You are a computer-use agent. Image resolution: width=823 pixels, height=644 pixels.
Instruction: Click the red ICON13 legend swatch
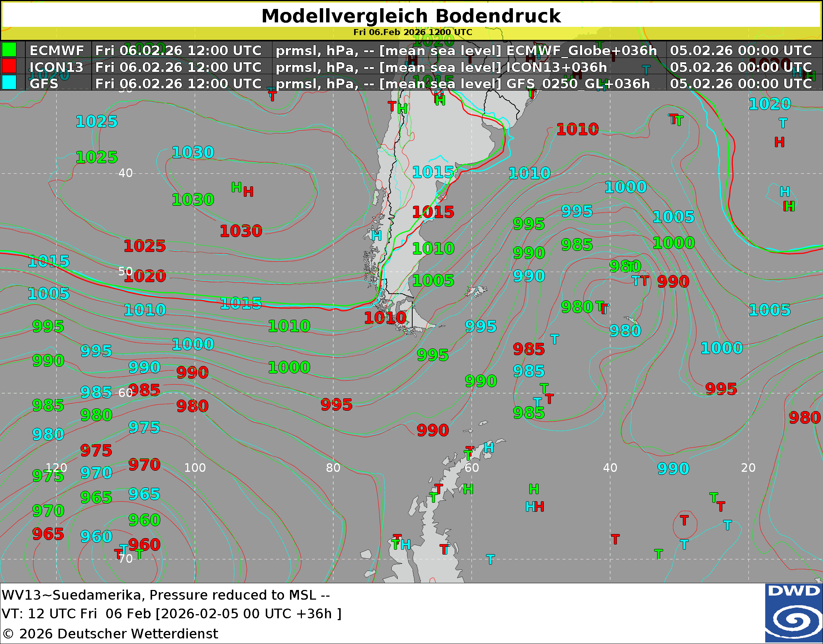(x=9, y=66)
